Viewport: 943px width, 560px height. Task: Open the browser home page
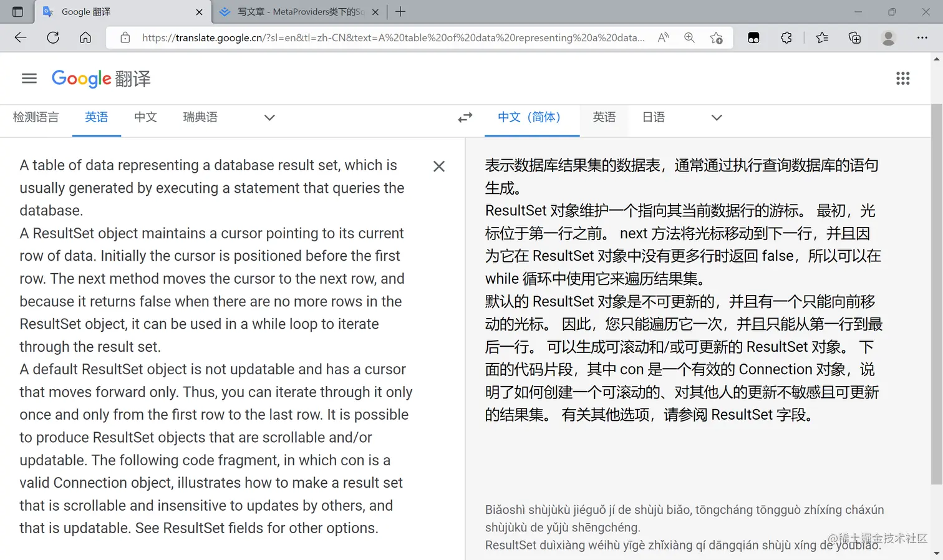85,37
